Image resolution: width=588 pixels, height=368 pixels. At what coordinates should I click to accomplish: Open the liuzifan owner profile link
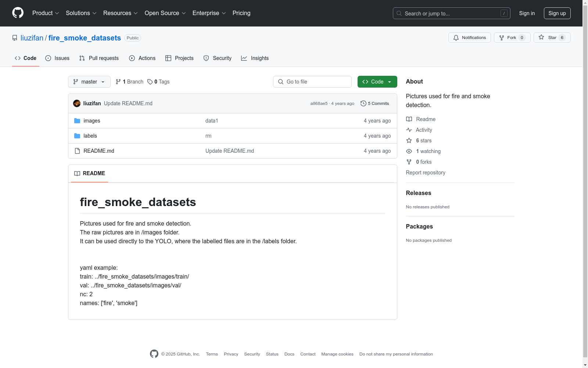pyautogui.click(x=32, y=38)
